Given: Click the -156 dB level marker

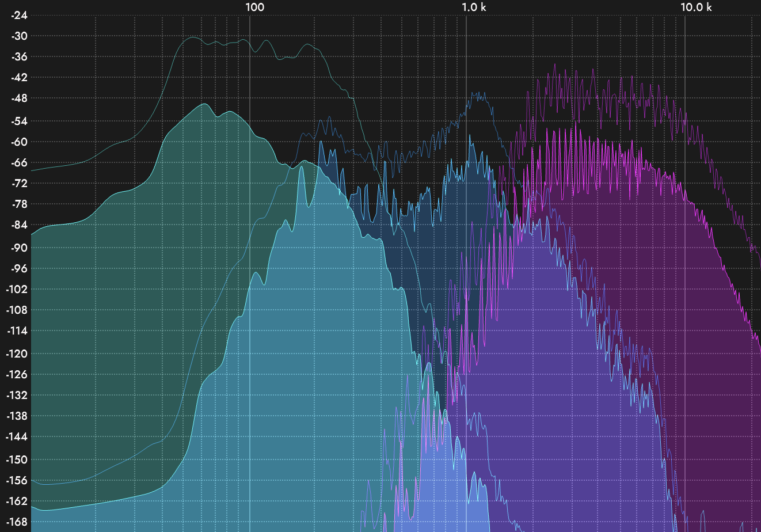Looking at the screenshot, I should pyautogui.click(x=17, y=480).
